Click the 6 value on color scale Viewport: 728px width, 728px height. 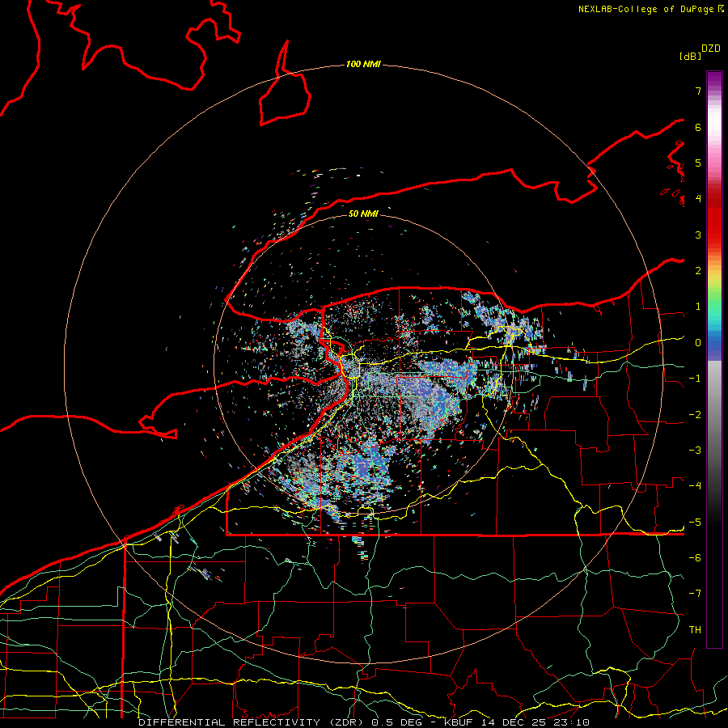698,127
